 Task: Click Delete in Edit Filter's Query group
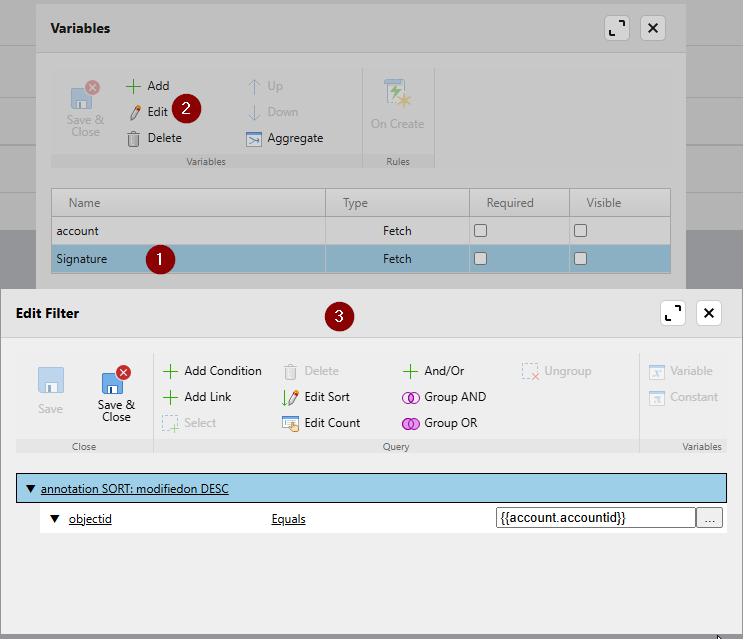point(311,371)
